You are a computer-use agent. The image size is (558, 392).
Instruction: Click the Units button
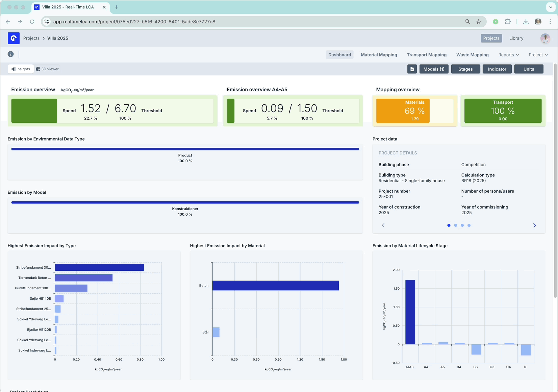point(529,69)
